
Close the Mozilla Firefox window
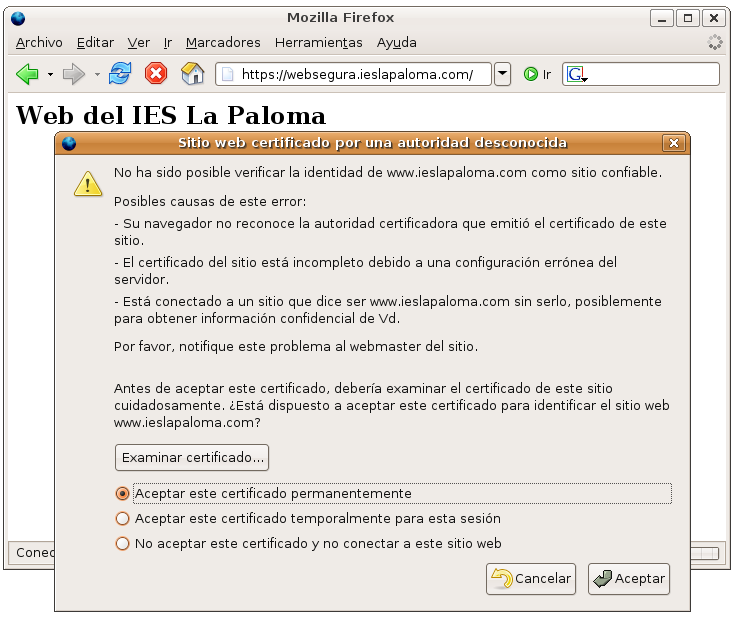tap(713, 18)
